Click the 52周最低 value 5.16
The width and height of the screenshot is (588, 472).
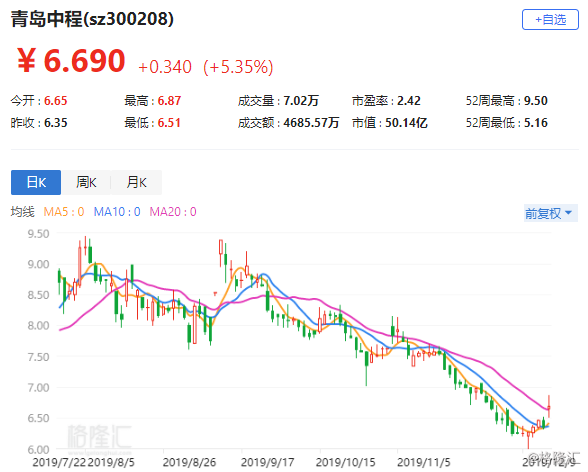pos(536,123)
